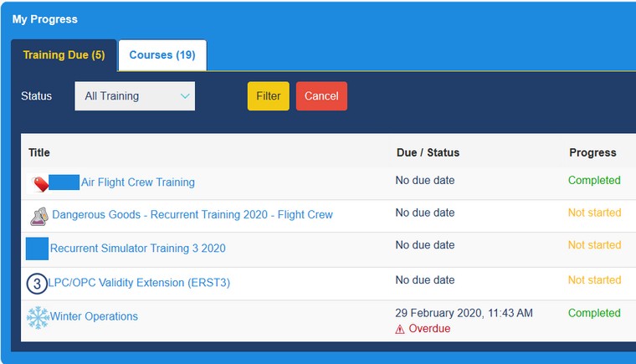Select the Training Due (5) tab
636x364 pixels.
pos(64,55)
